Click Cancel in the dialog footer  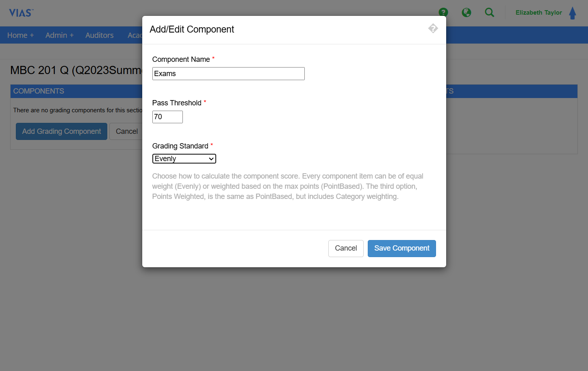(x=346, y=249)
